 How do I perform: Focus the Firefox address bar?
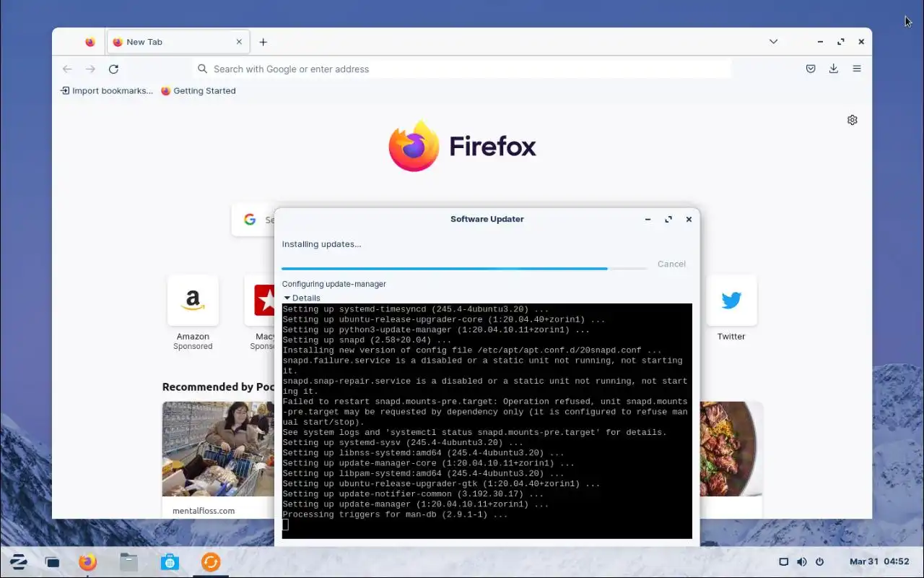(x=462, y=69)
